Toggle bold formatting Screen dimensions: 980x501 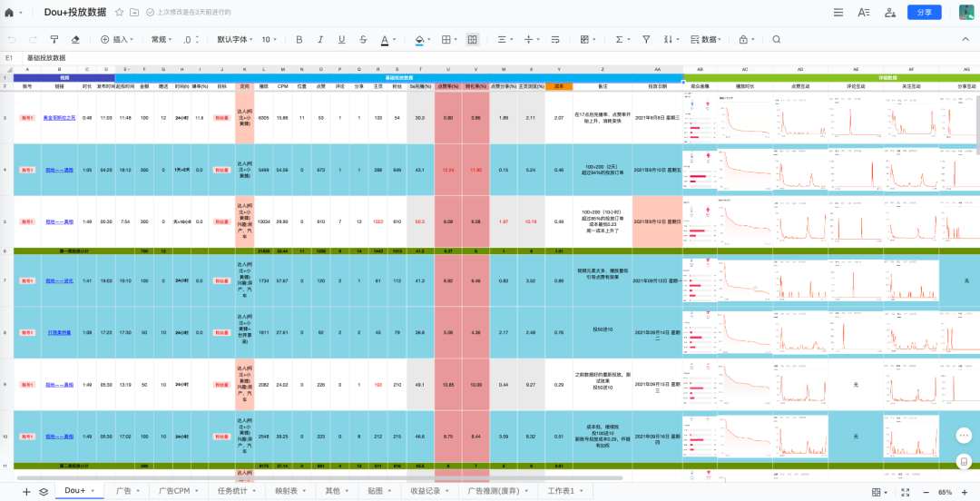pyautogui.click(x=299, y=39)
